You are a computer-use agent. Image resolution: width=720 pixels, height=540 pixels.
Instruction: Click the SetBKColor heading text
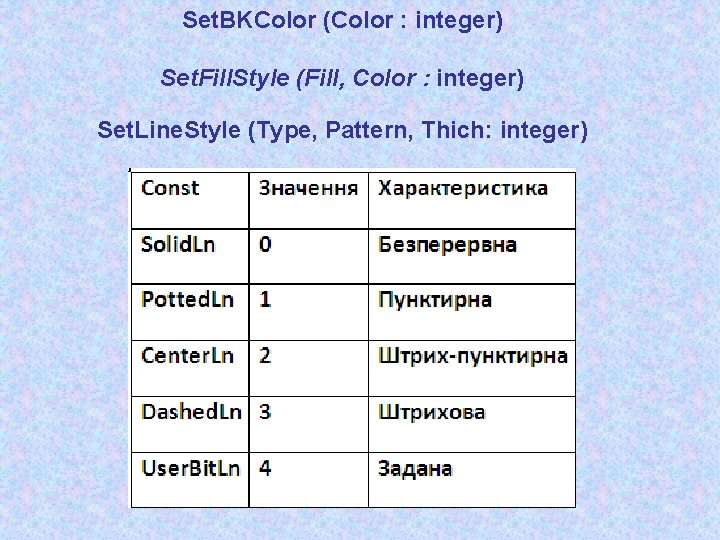point(343,21)
